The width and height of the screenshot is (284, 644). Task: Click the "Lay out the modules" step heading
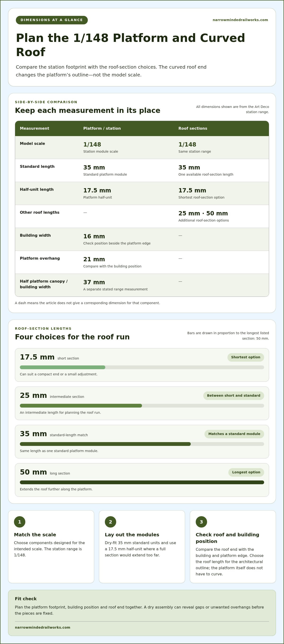tap(132, 534)
